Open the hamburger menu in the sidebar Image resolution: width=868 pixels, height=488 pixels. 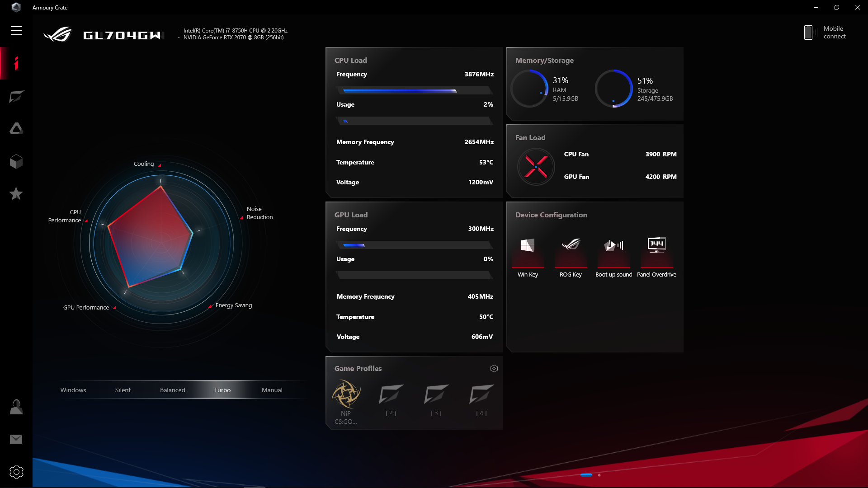point(16,31)
